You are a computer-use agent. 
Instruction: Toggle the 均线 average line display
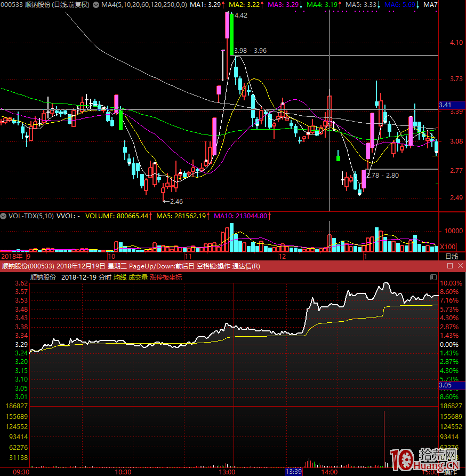119,277
